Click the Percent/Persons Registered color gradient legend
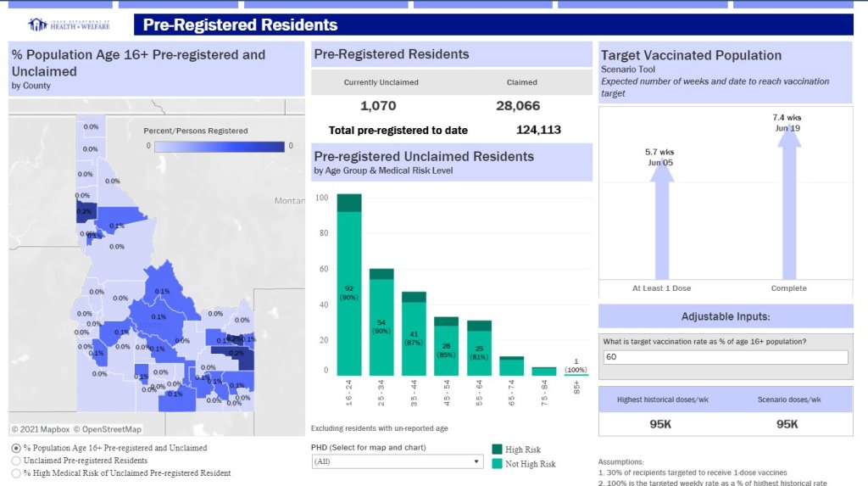This screenshot has height=486, width=868. coord(219,146)
